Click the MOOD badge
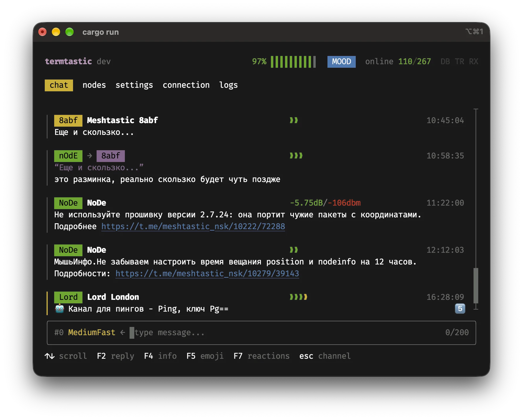Viewport: 523px width, 420px height. pos(342,62)
